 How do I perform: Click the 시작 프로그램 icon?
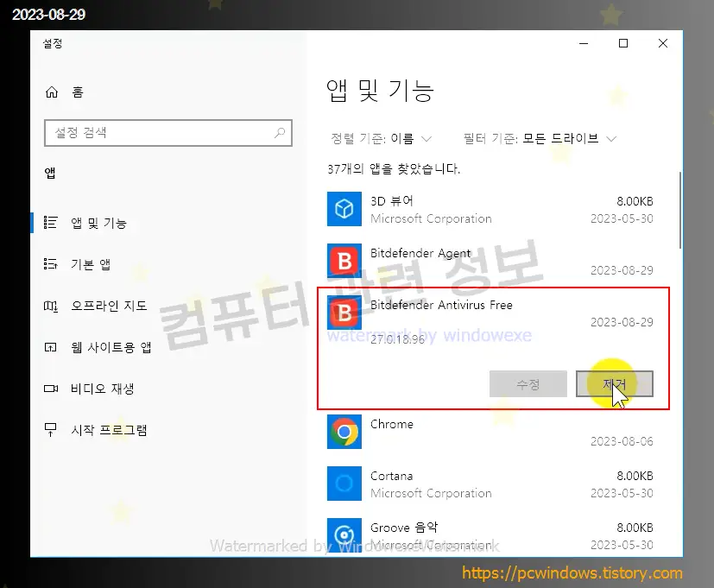coord(51,429)
